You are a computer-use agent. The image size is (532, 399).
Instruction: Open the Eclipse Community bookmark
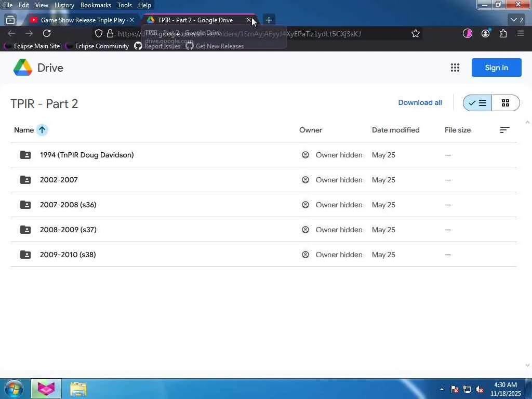coord(97,46)
